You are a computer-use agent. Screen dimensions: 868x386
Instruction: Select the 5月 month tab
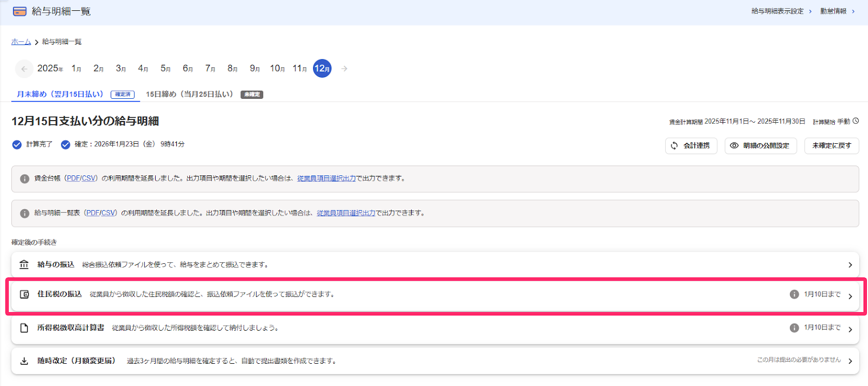(165, 68)
